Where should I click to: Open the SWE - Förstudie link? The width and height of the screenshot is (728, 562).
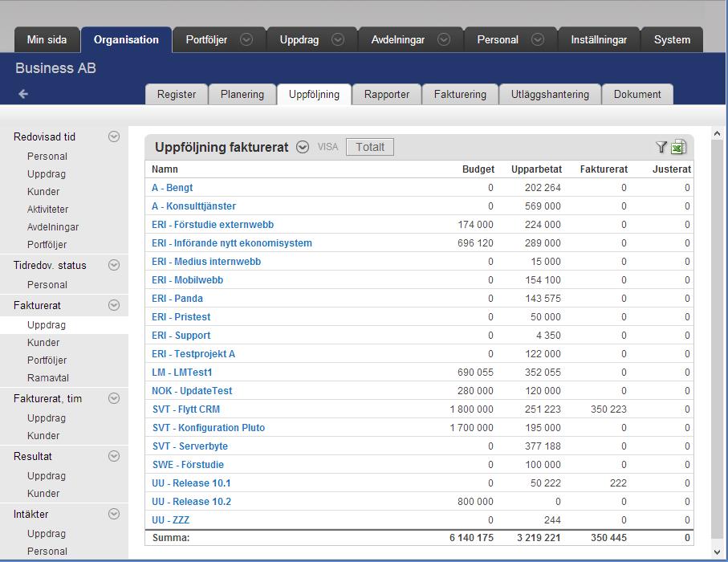pyautogui.click(x=188, y=465)
